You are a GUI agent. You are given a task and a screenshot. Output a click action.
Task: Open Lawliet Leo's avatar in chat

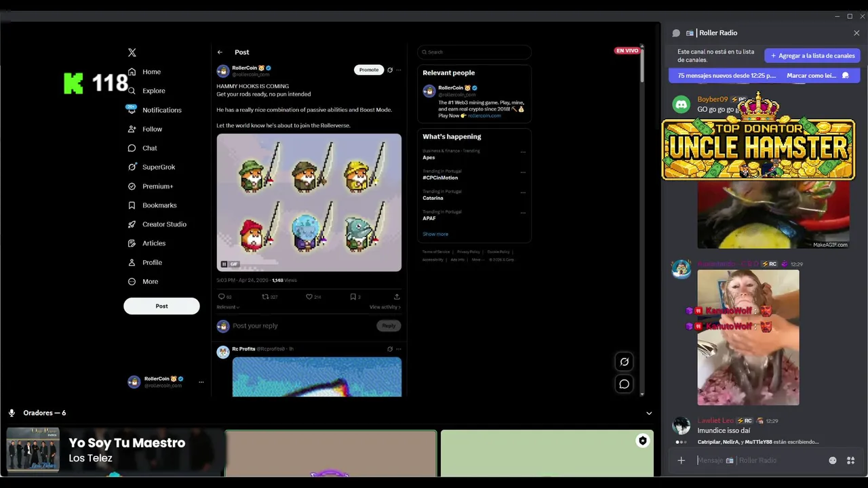point(681,426)
